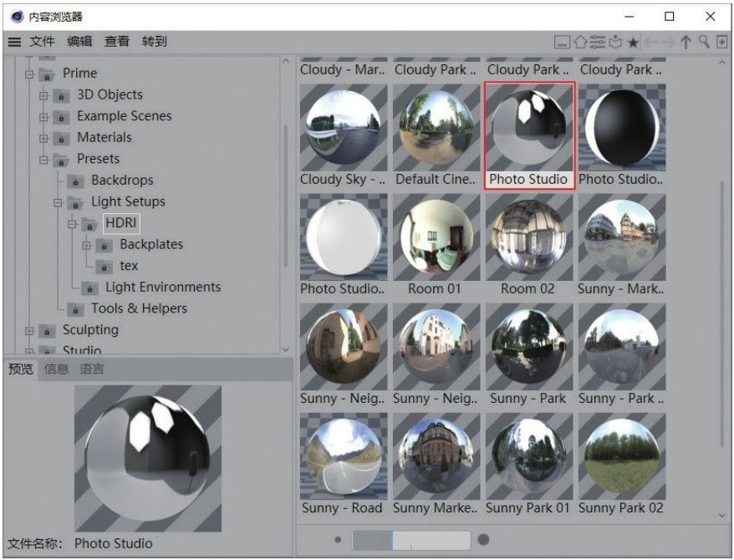Expand the 3D Objects node
Image resolution: width=734 pixels, height=560 pixels.
click(43, 95)
